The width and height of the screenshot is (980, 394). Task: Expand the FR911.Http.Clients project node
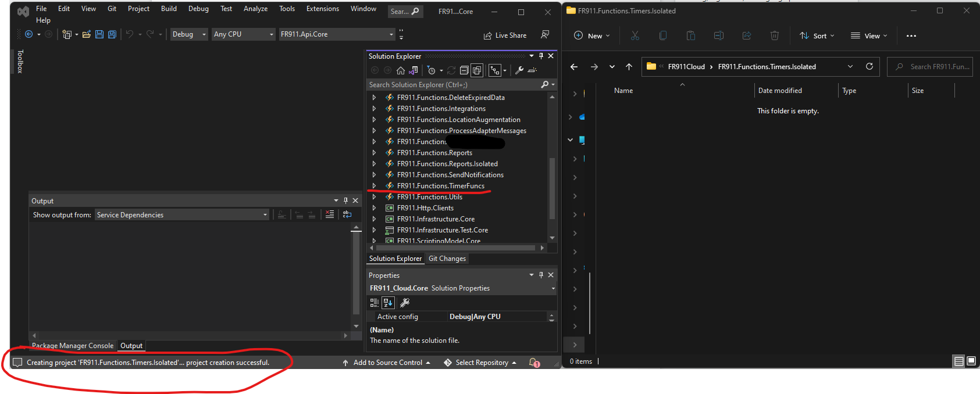[x=374, y=208]
